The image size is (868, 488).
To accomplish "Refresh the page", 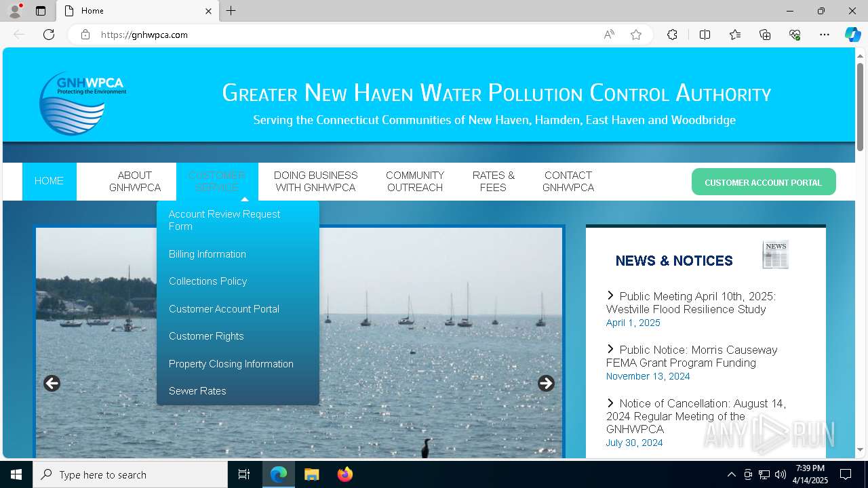I will click(x=49, y=35).
